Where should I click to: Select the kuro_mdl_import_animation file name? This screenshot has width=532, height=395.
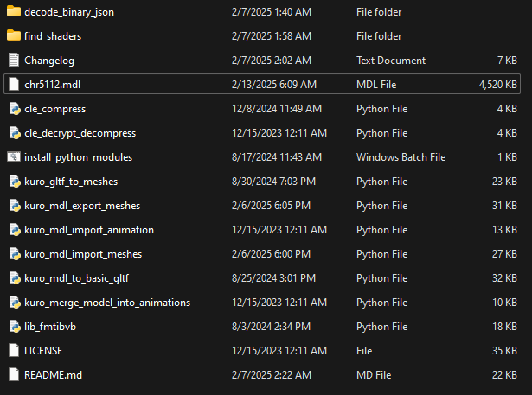89,230
